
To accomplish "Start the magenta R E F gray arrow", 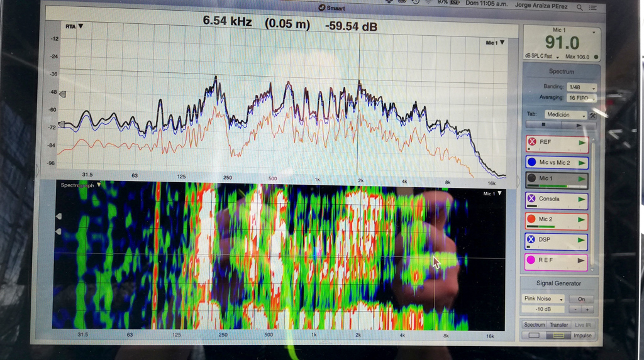I will 580,260.
